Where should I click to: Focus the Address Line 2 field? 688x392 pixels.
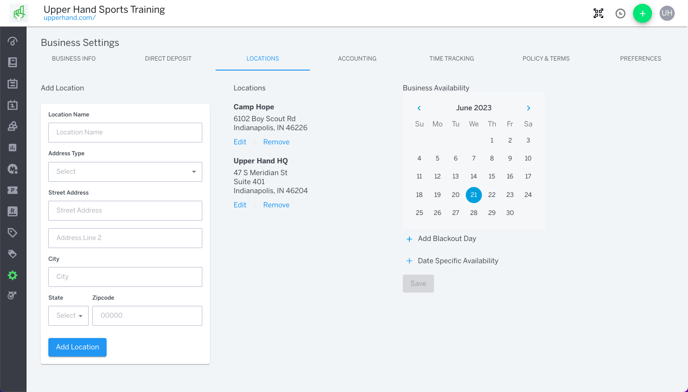point(125,238)
